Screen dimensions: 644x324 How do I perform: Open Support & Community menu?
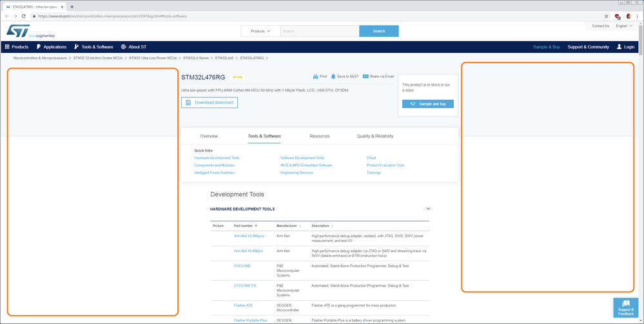point(588,47)
